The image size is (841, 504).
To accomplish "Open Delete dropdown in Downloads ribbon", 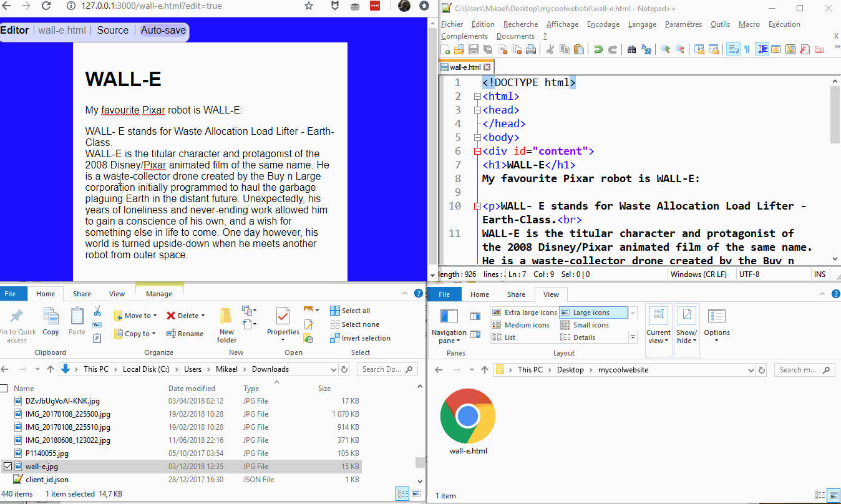I will point(186,316).
